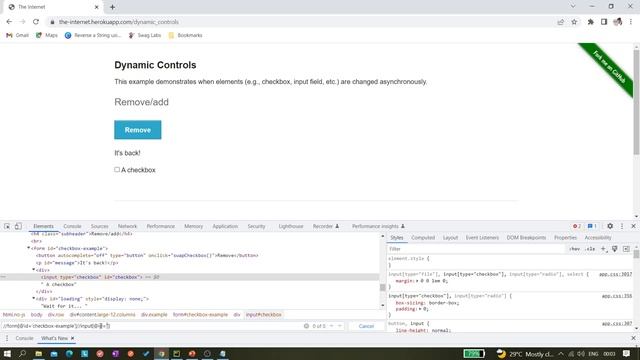
Task: Open the Swag Labs bookmark
Action: pyautogui.click(x=144, y=36)
